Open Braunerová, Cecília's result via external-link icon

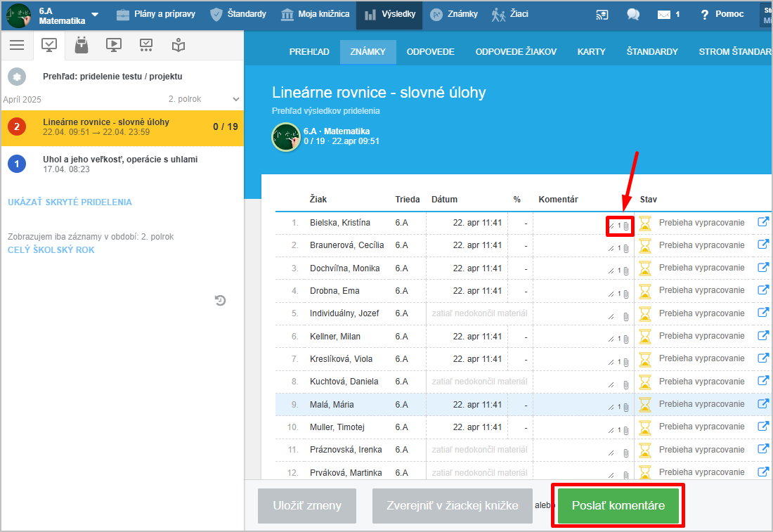[763, 245]
